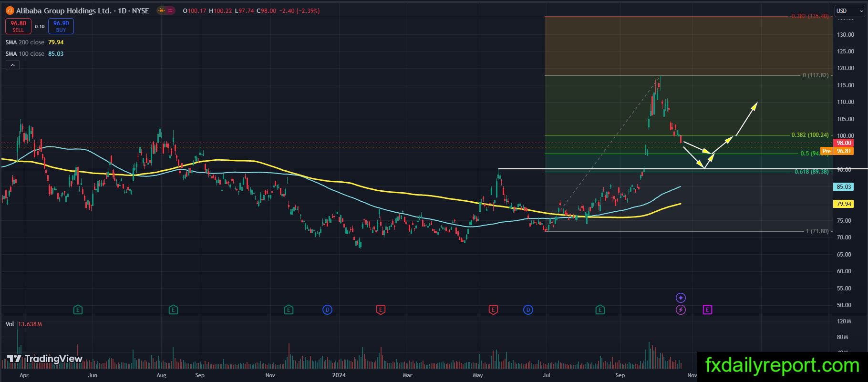Click the 96.90 BUY button
Image resolution: width=868 pixels, height=382 pixels.
coord(61,26)
